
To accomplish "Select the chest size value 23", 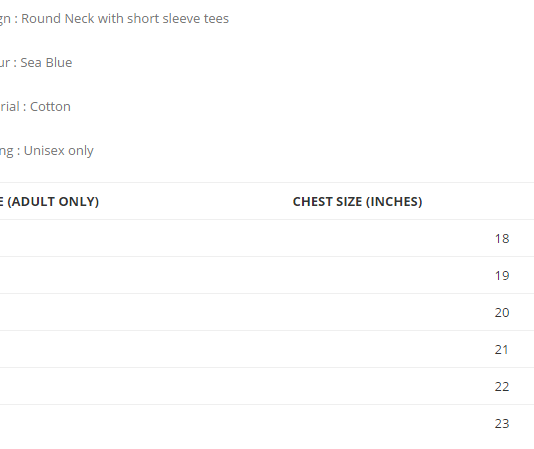I will pos(502,424).
